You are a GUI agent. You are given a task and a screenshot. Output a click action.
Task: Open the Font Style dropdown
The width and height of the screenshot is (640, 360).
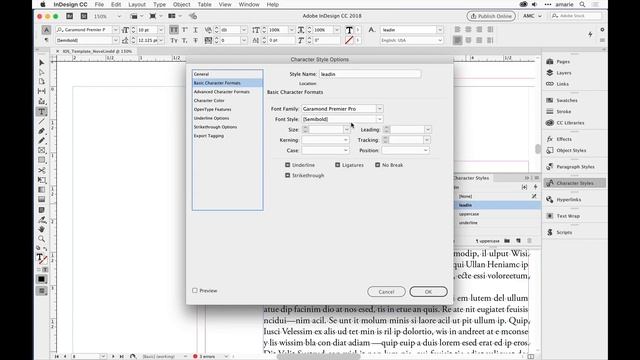coord(380,119)
